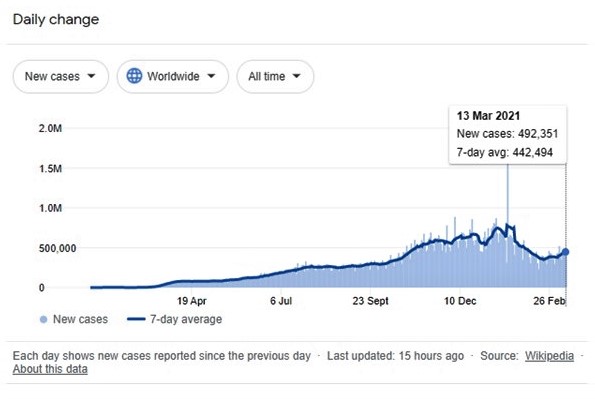The width and height of the screenshot is (595, 399).
Task: Click the 6 Jul date axis label
Action: pyautogui.click(x=281, y=301)
